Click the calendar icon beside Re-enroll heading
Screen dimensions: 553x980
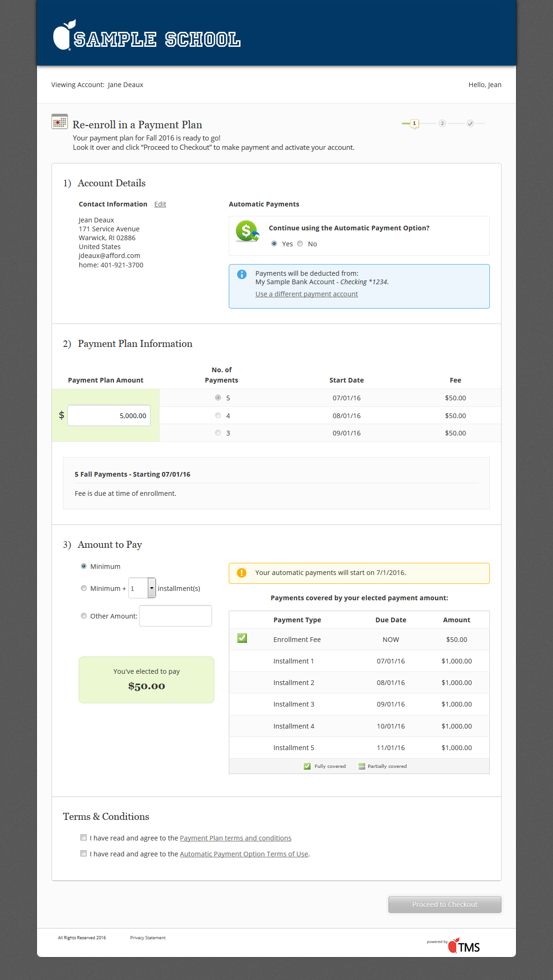tap(59, 122)
